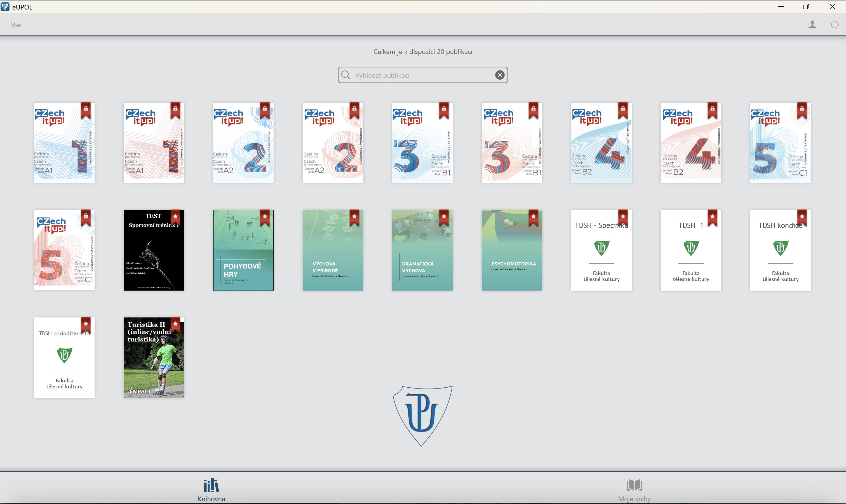Click the sync refresh icon
Screen dimensions: 846x504
pyautogui.click(x=835, y=24)
